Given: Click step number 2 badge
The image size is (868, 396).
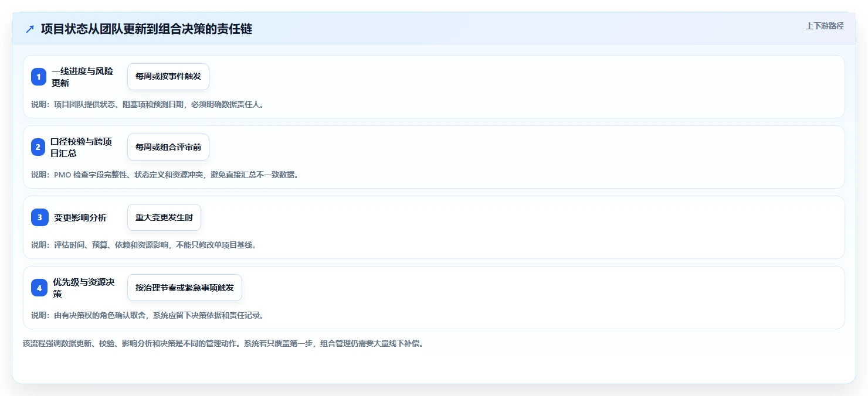Looking at the screenshot, I should coord(39,147).
